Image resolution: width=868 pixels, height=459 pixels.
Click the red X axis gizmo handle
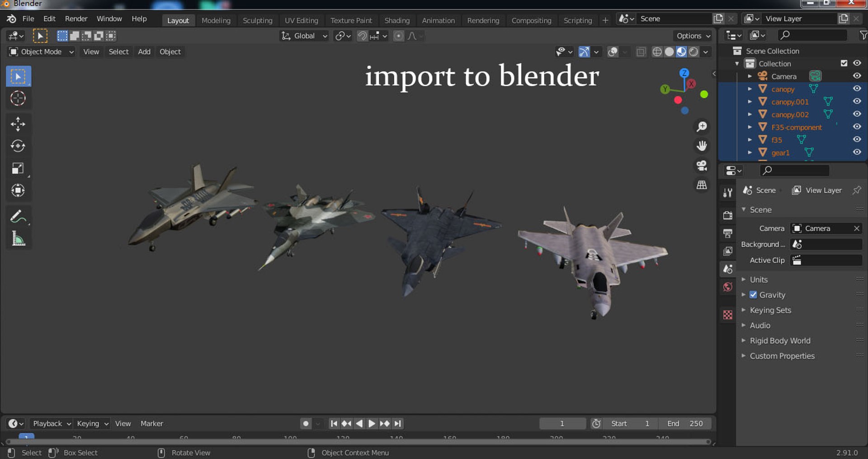pyautogui.click(x=691, y=84)
